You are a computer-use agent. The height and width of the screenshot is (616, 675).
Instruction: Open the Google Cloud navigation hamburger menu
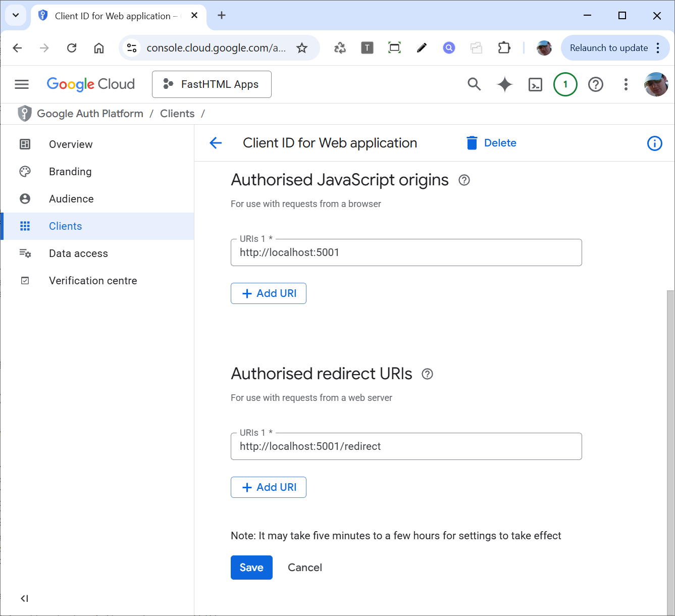pyautogui.click(x=22, y=84)
